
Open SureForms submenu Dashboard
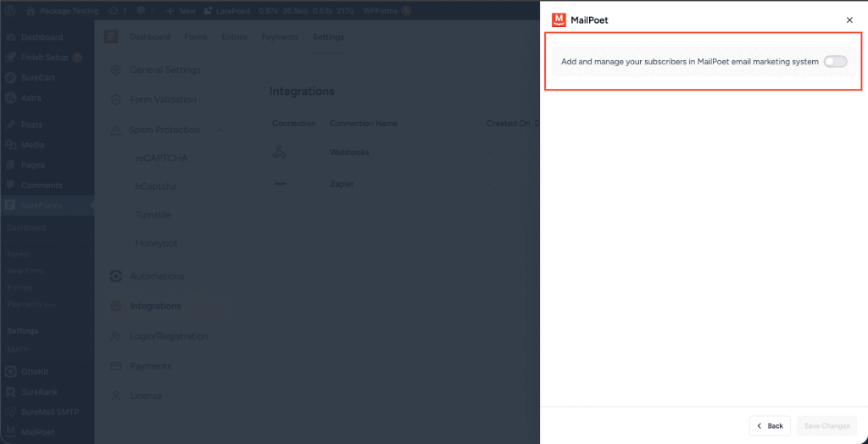point(26,228)
